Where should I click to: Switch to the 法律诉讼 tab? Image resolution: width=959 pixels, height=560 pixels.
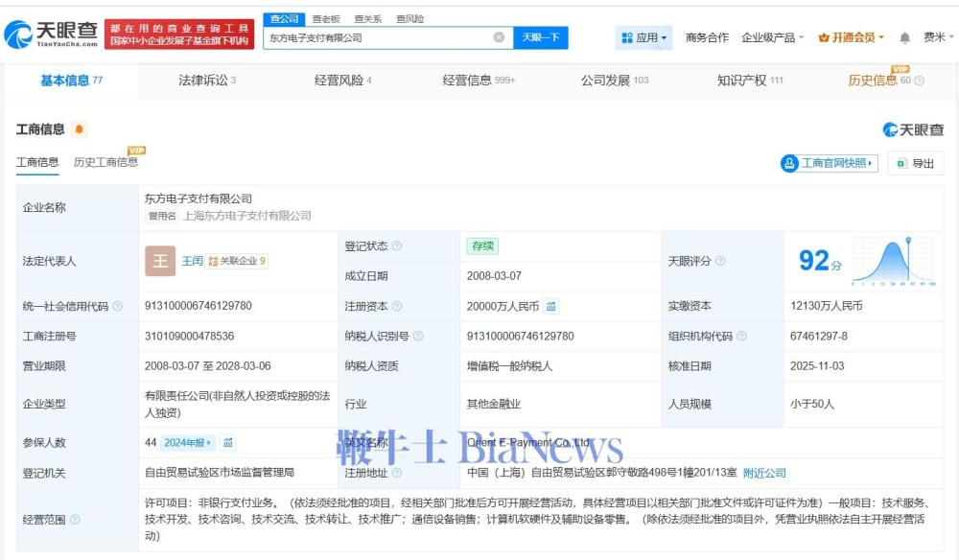click(x=207, y=81)
